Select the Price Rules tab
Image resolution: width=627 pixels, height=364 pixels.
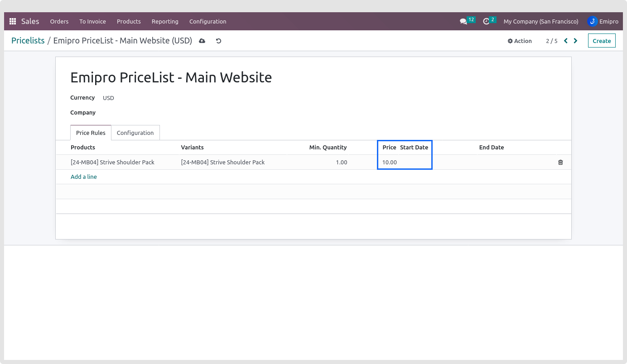click(91, 133)
